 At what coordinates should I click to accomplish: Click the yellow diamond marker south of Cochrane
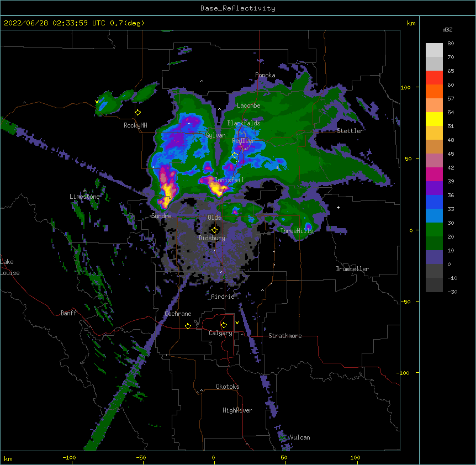(188, 326)
